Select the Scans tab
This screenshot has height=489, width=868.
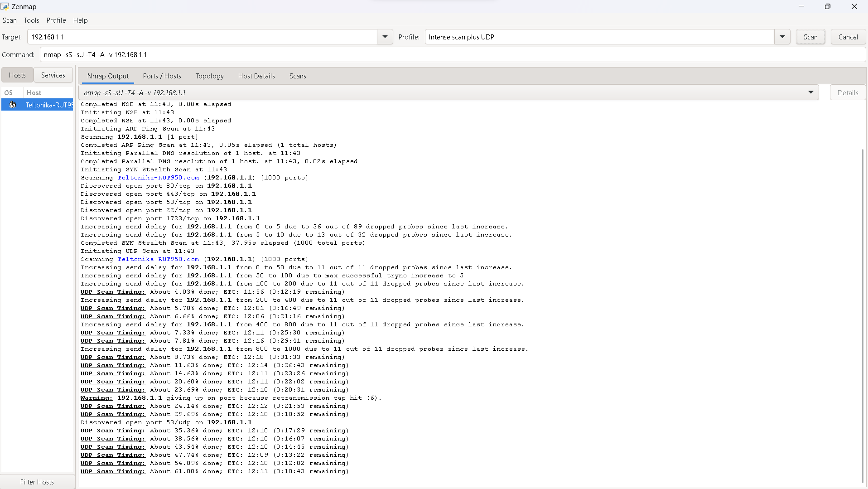click(298, 76)
